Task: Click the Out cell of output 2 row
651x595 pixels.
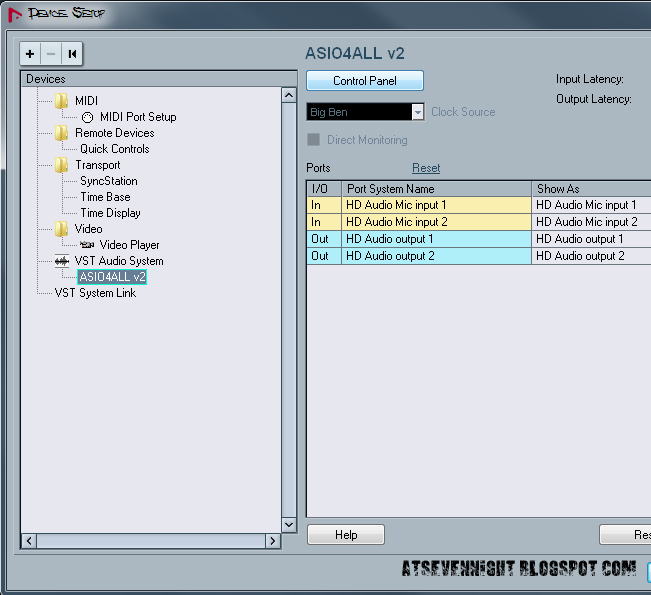Action: tap(324, 256)
